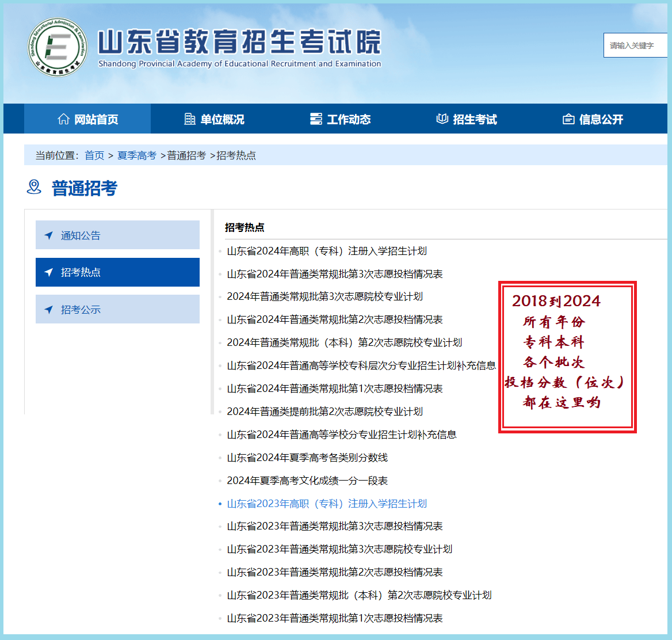The width and height of the screenshot is (672, 640).
Task: Open 山东省2024年普通类常规批第1次志愿投档情况表
Action: pos(335,388)
